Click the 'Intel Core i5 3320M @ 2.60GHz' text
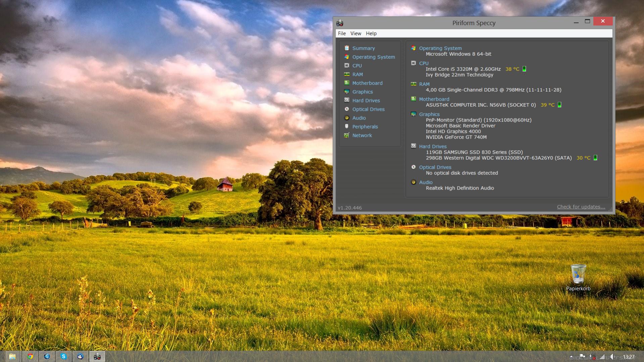Screen dimensions: 644x362 pos(463,69)
